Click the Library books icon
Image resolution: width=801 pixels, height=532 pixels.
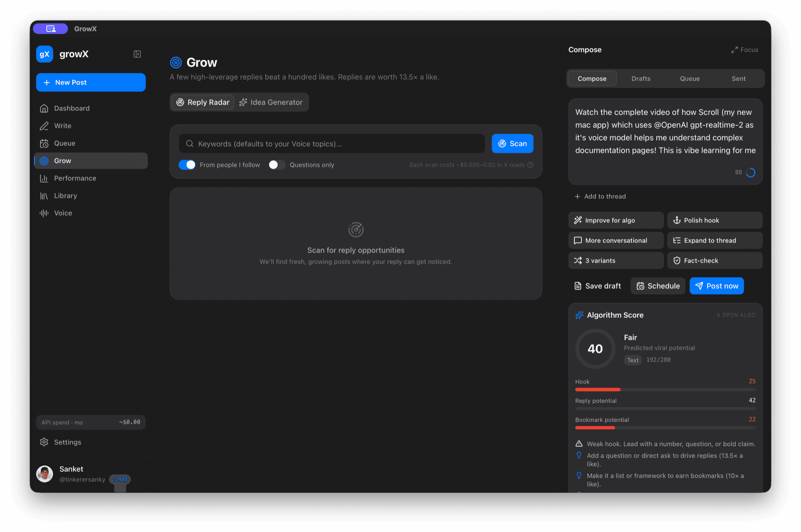[44, 196]
